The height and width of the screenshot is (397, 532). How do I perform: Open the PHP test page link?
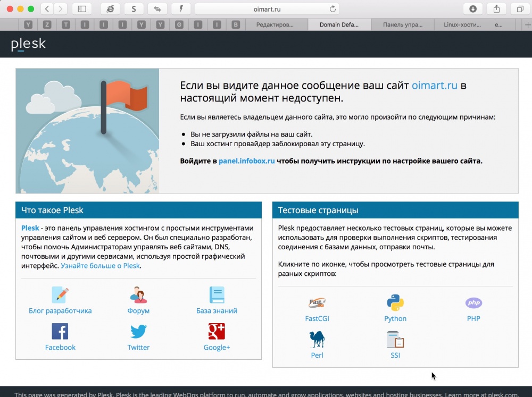(473, 318)
